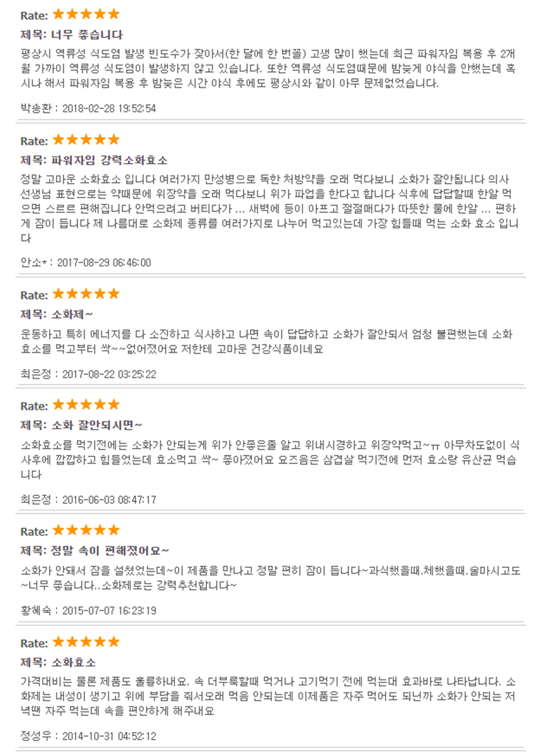Click the fifth star above the '소화효소' title

point(113,642)
